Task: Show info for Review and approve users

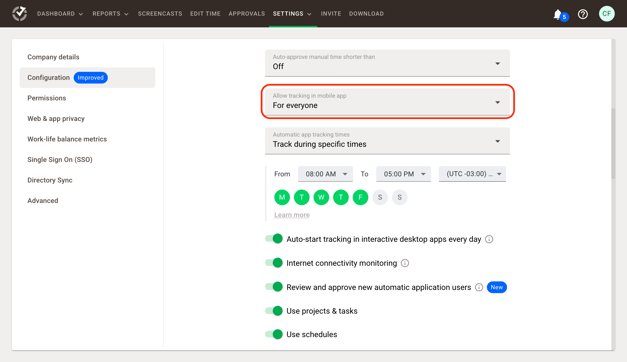Action: [x=479, y=287]
